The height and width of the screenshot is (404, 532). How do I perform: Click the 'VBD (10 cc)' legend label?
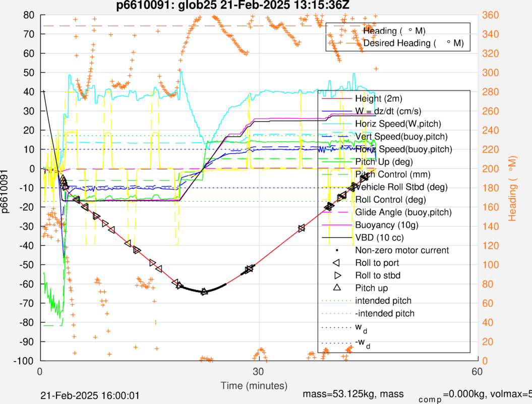pyautogui.click(x=379, y=238)
